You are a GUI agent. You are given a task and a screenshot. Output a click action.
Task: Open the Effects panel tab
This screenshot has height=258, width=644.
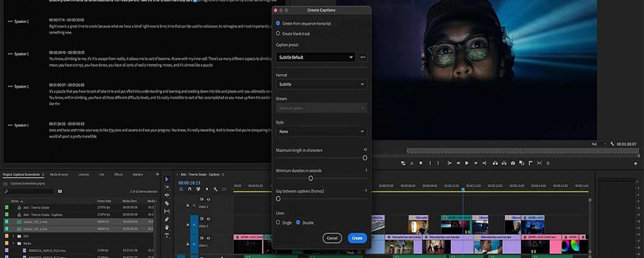coord(118,175)
